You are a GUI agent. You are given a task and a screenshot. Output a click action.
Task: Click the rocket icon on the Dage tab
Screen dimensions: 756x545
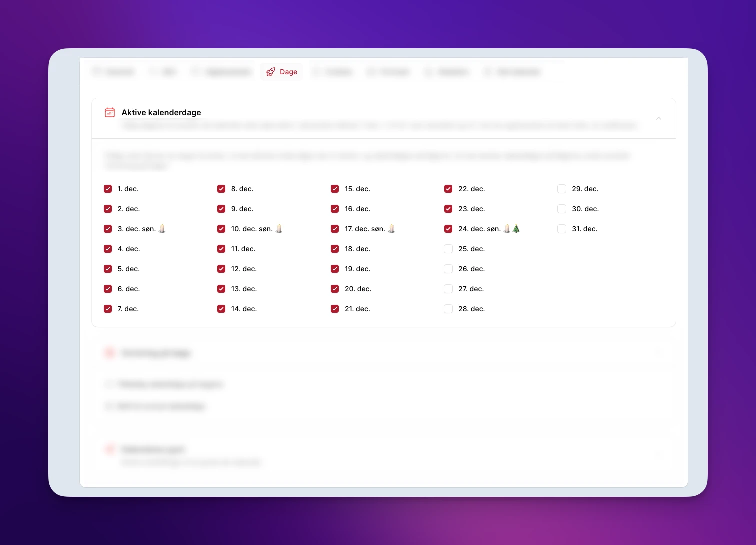271,72
